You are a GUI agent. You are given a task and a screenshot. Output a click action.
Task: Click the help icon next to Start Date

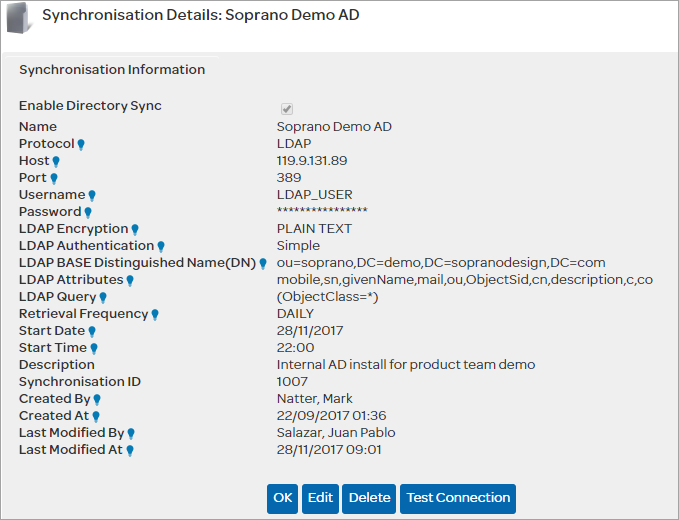pyautogui.click(x=92, y=331)
